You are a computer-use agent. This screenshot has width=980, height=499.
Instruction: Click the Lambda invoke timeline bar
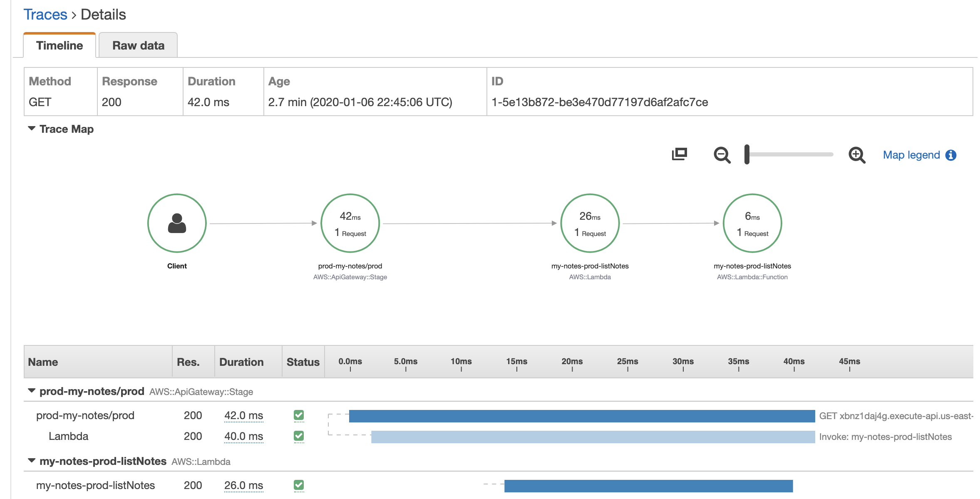point(593,437)
